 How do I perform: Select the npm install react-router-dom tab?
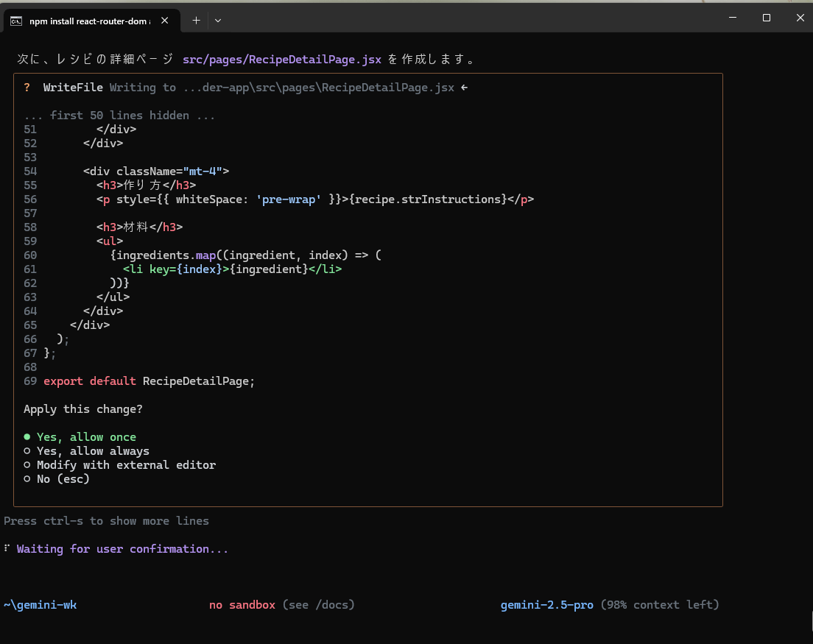(88, 21)
